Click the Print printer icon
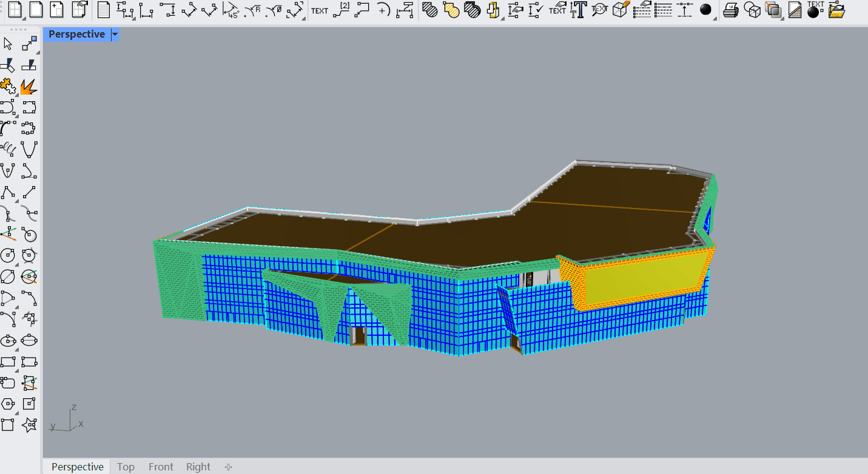 coord(732,10)
